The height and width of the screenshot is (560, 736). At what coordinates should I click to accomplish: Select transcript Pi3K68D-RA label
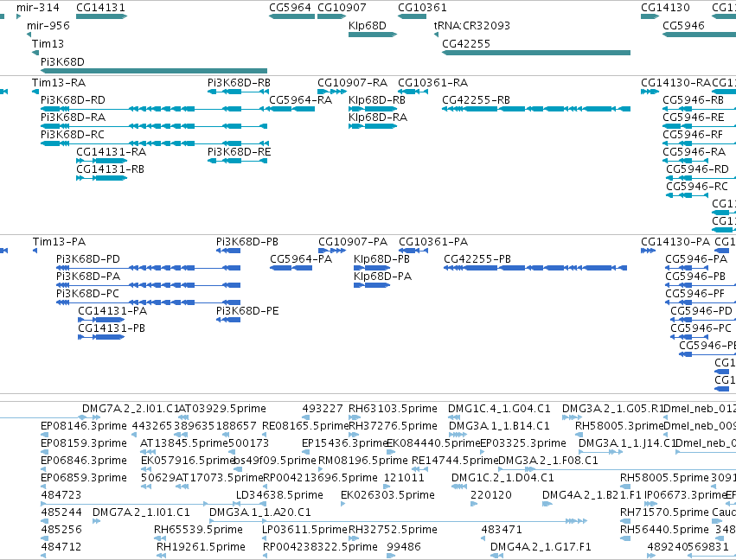pos(73,118)
